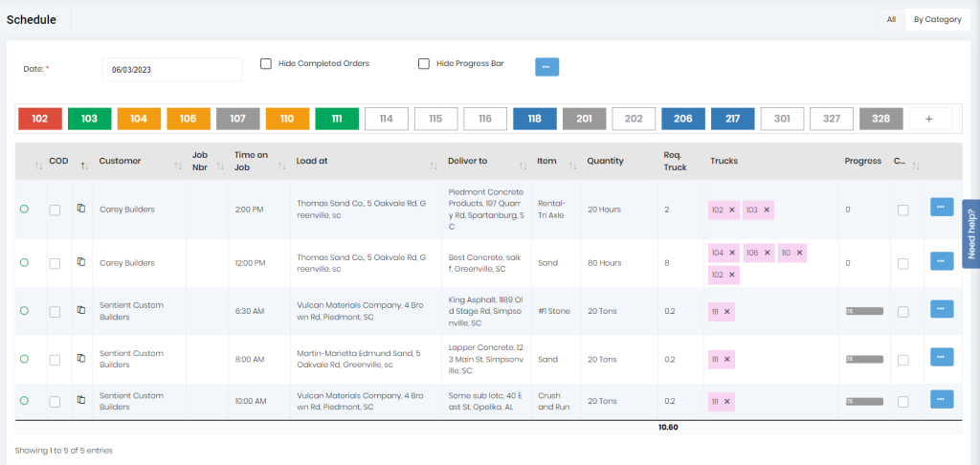Viewport: 980px width, 465px height.
Task: Open actions menu for the 2:00 PM order
Action: pyautogui.click(x=941, y=207)
